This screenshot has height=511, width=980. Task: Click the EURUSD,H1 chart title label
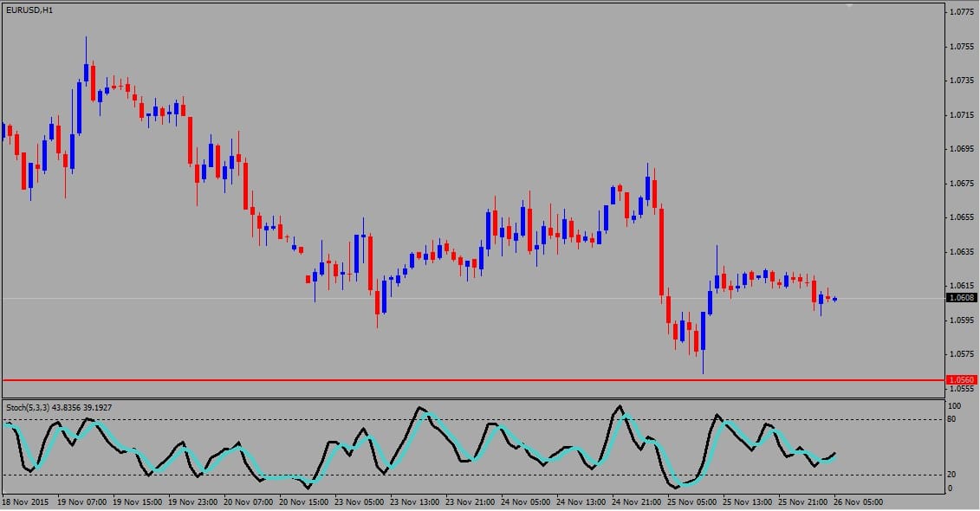[x=29, y=10]
